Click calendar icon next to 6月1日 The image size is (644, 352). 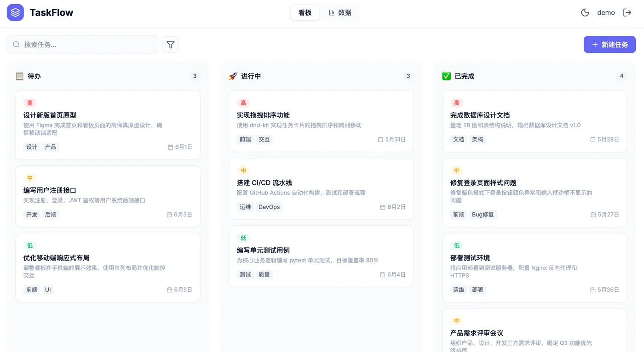point(170,147)
